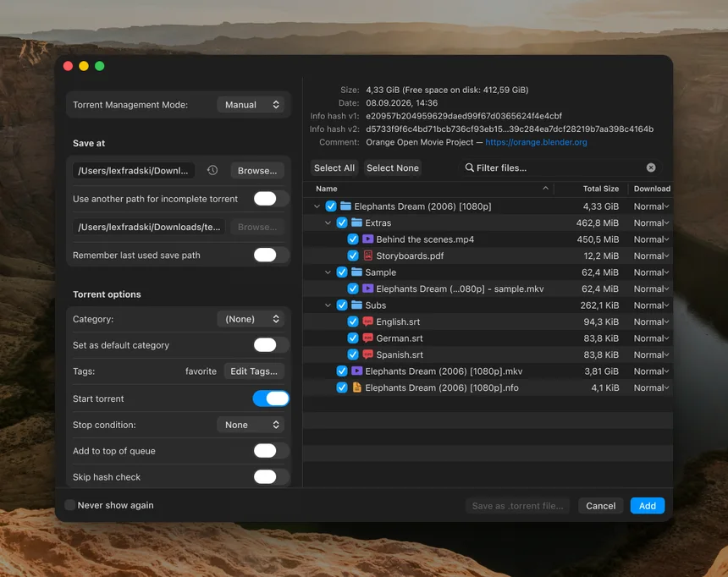
Task: Click the video icon of Behind the scenes.mp4
Action: (x=367, y=239)
